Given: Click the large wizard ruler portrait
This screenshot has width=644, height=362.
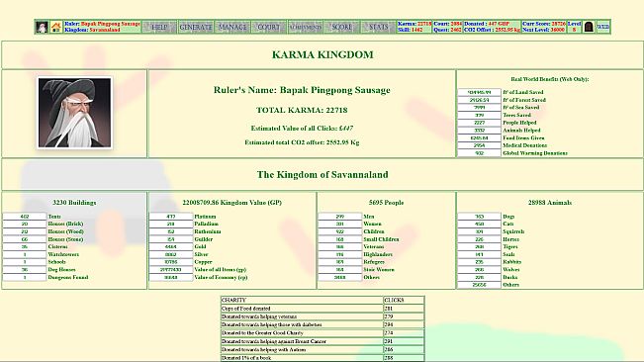Looking at the screenshot, I should pos(74,113).
